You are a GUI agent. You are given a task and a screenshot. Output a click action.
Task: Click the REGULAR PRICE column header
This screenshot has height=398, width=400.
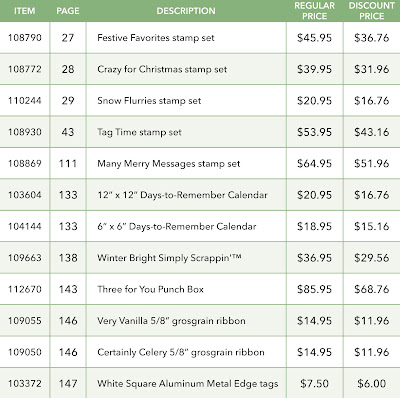[314, 11]
